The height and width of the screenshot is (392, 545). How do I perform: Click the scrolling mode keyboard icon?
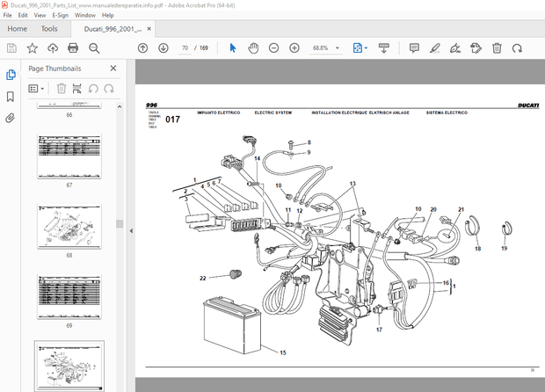(x=384, y=48)
